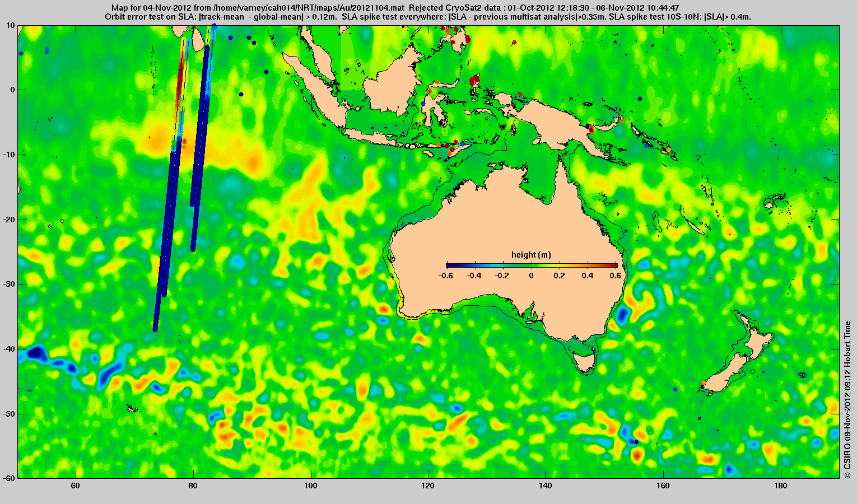This screenshot has height=504, width=857.
Task: Click longitude axis label '80'
Action: (x=193, y=486)
